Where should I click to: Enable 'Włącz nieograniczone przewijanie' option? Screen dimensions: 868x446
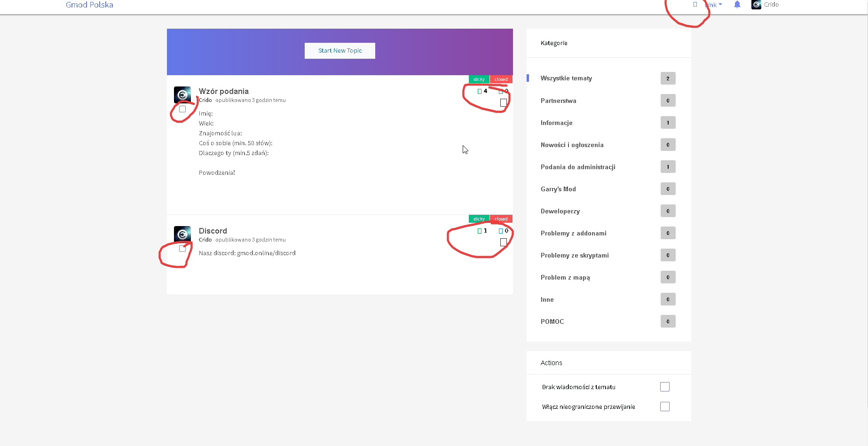[x=664, y=406]
